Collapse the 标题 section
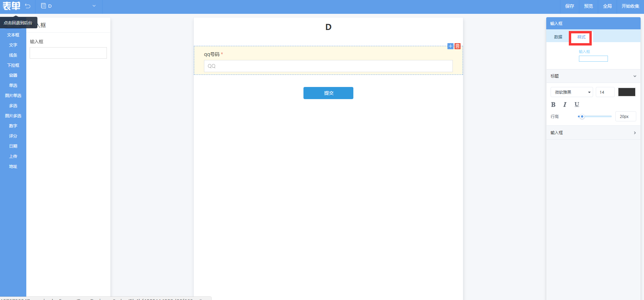This screenshot has height=300, width=644. point(635,76)
